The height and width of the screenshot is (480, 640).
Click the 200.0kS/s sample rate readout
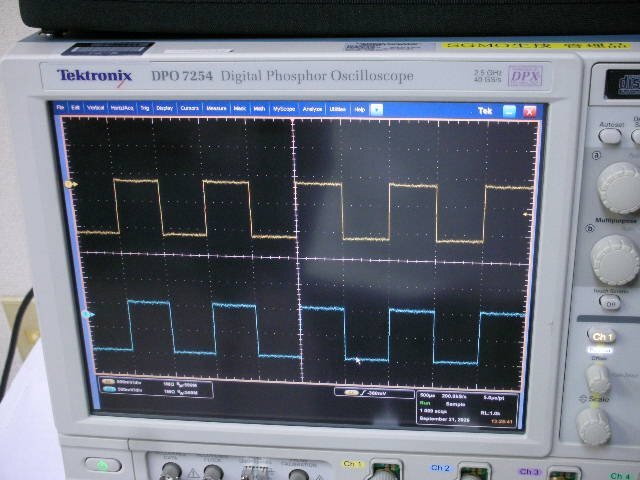(x=454, y=396)
